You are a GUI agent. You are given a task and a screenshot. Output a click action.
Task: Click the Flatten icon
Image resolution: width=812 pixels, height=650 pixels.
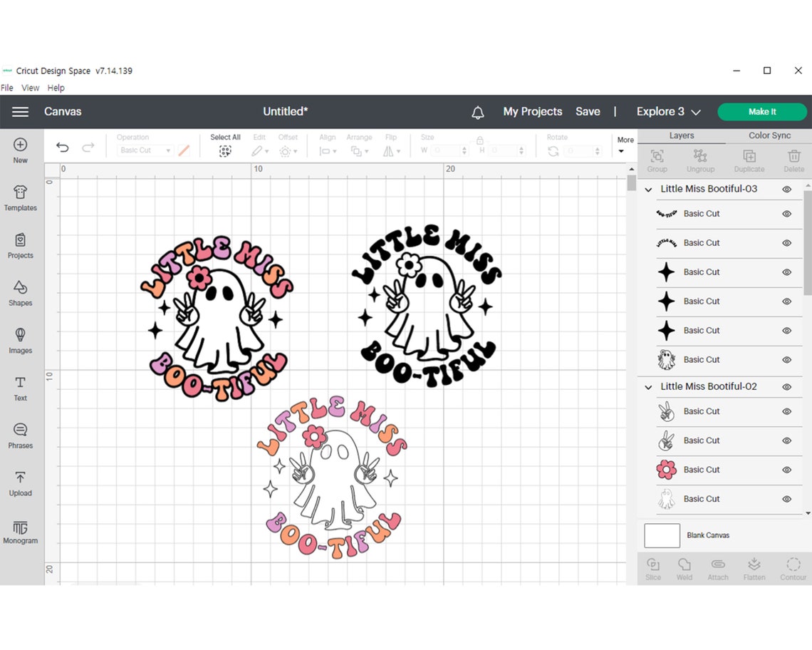754,567
